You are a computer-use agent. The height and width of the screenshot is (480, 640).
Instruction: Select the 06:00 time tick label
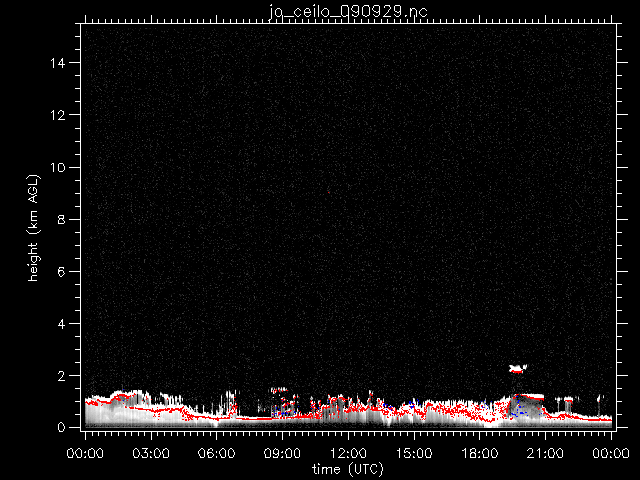click(x=216, y=453)
